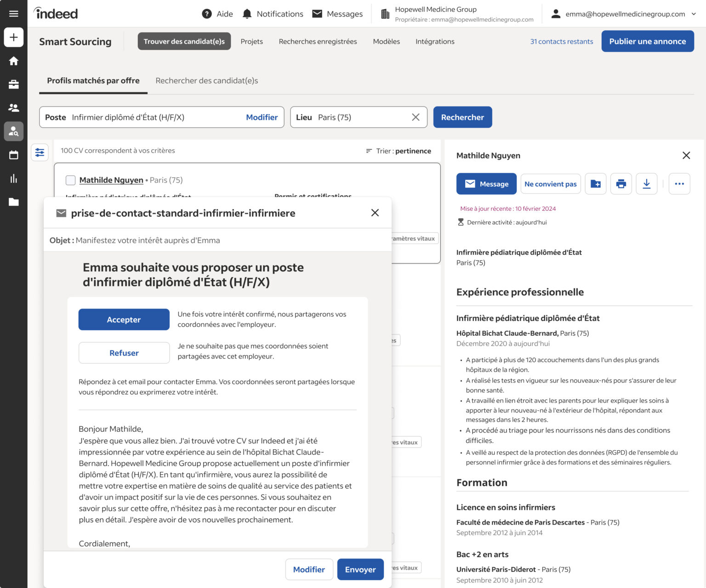Open the Recherches enregistrées menu item
706x588 pixels.
click(x=318, y=41)
